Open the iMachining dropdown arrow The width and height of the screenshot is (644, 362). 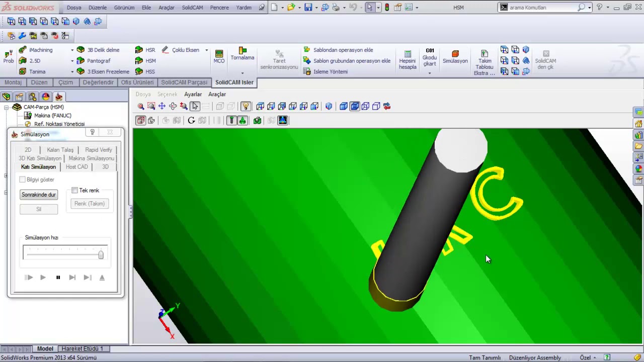point(72,50)
